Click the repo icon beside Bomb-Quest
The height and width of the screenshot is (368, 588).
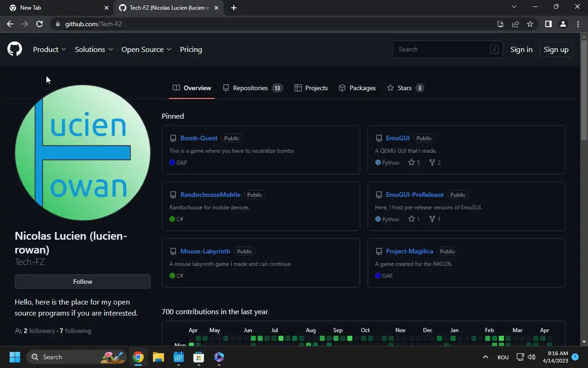click(173, 138)
